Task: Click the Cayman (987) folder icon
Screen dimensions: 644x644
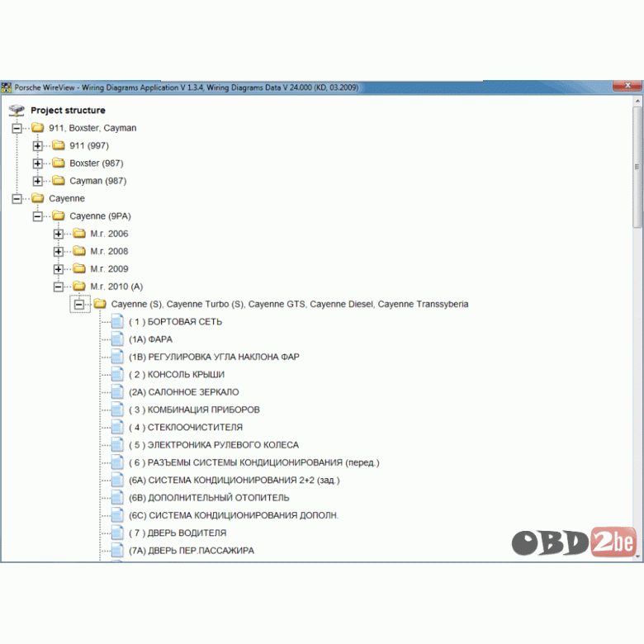Action: tap(59, 180)
